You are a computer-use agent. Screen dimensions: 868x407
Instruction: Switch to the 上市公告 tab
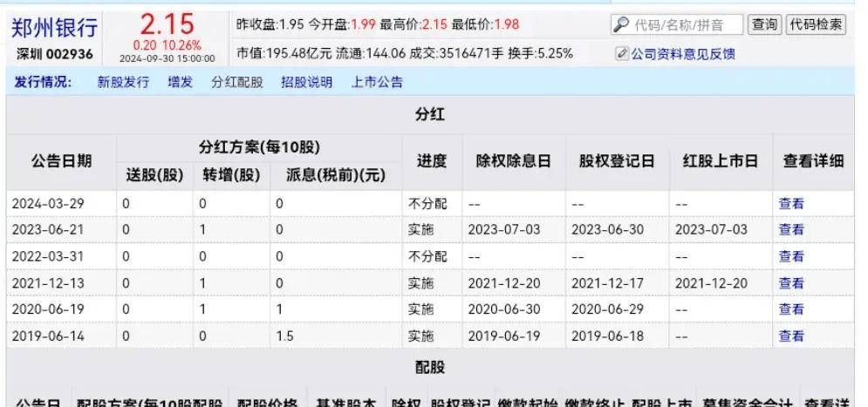(377, 83)
